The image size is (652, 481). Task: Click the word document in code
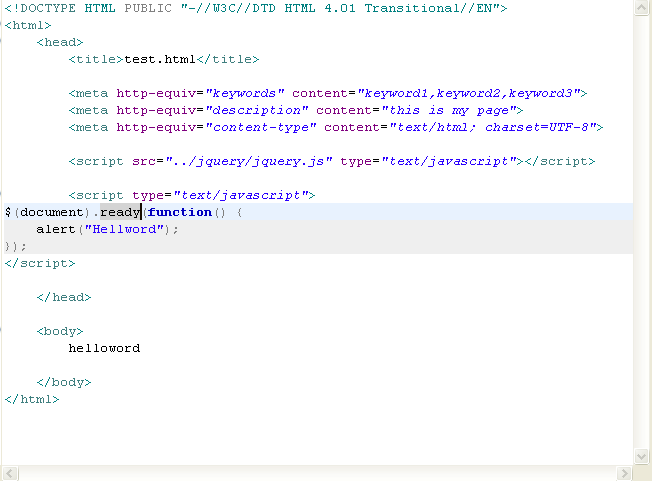52,212
